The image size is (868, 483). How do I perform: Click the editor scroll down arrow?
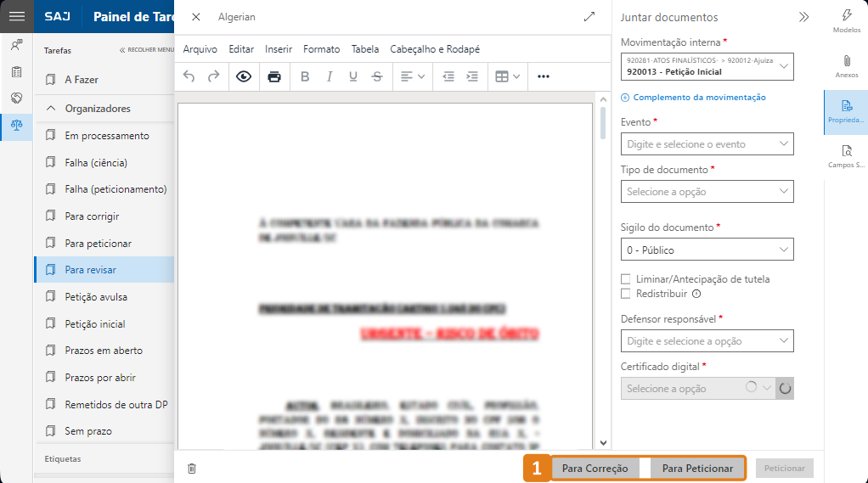603,442
